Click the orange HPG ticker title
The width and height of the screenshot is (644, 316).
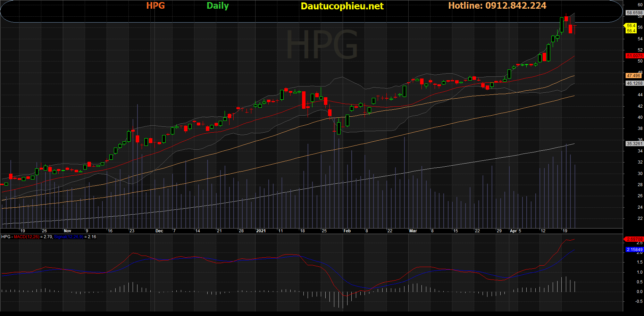coord(155,6)
